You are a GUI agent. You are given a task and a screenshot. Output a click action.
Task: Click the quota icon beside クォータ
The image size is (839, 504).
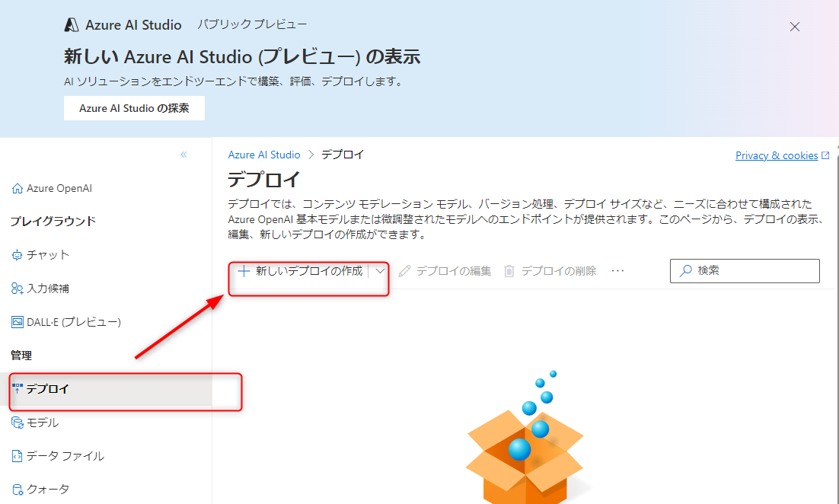(17, 490)
